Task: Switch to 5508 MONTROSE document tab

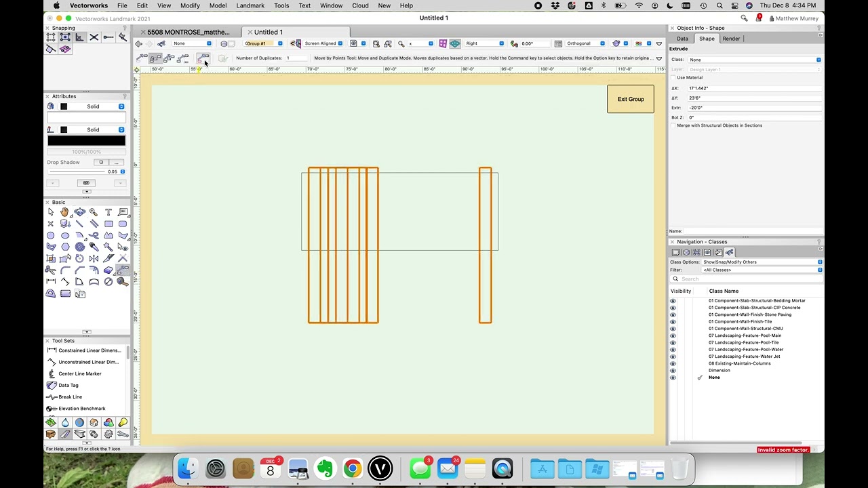Action: (x=189, y=32)
